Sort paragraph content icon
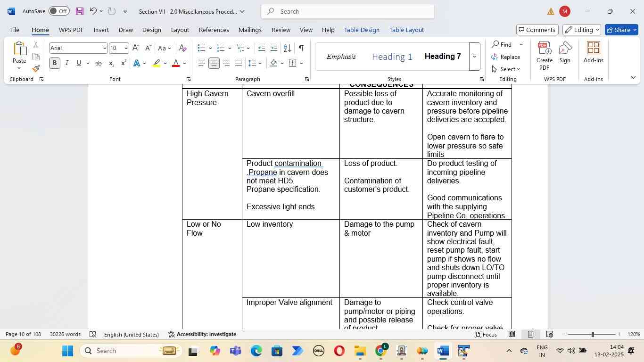 (287, 48)
